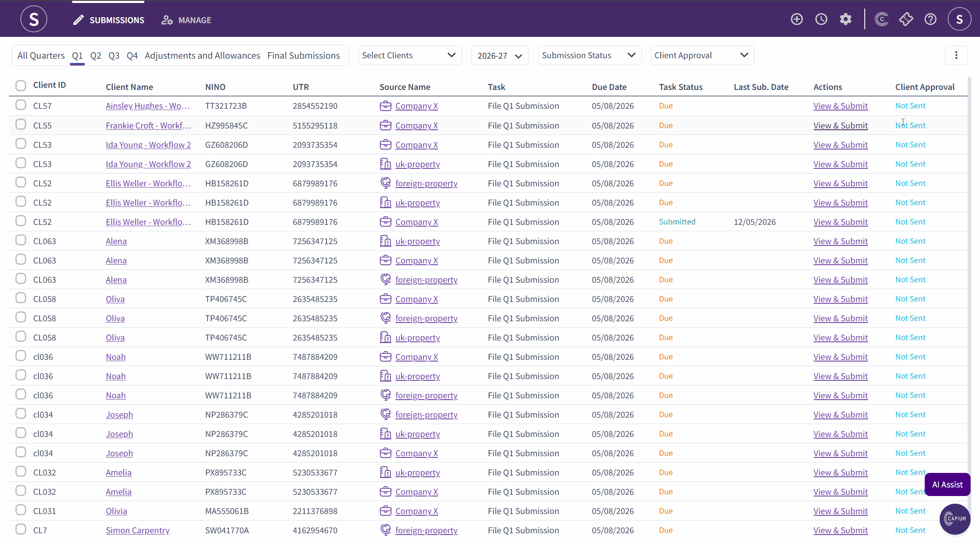Click the AI Assist button
This screenshot has width=980, height=544.
(x=947, y=484)
